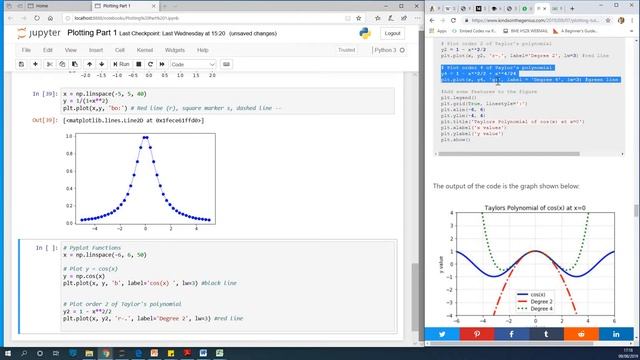Open the Help menu in Jupyter
Screen dimensions: 640x360
coord(203,50)
